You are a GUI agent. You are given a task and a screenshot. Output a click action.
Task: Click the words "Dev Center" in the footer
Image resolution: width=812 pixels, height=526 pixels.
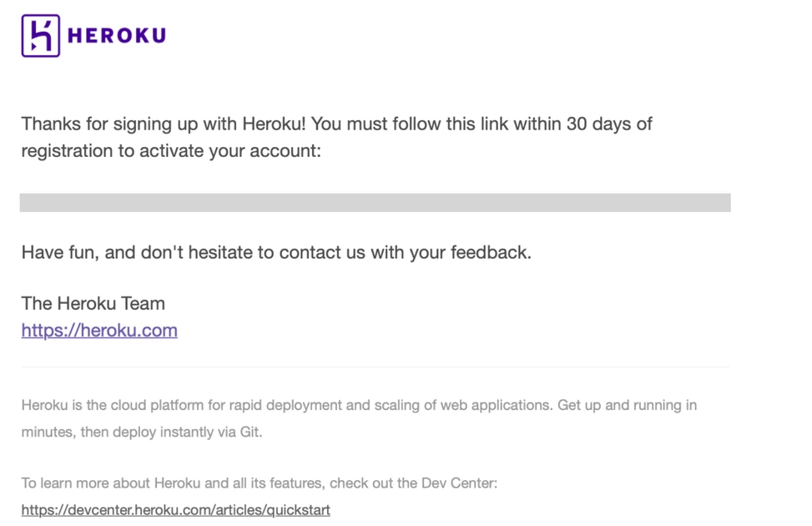[459, 483]
